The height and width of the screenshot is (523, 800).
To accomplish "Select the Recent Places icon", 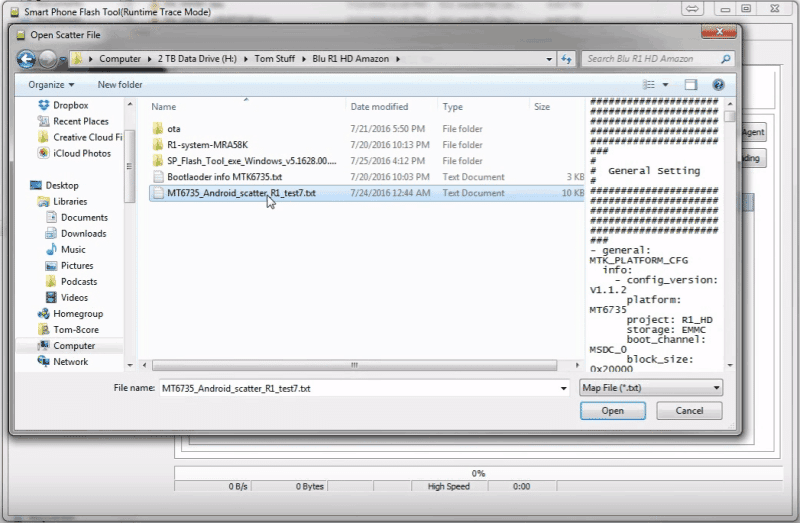I will tap(44, 121).
